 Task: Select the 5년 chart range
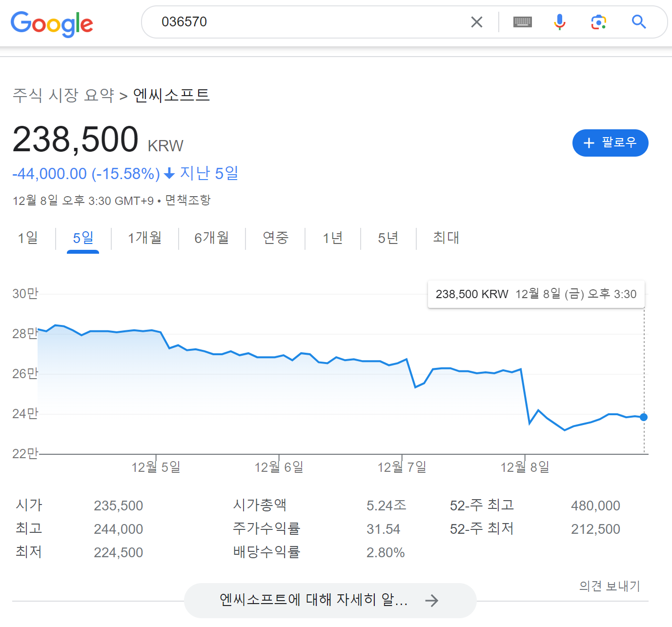[x=387, y=238]
